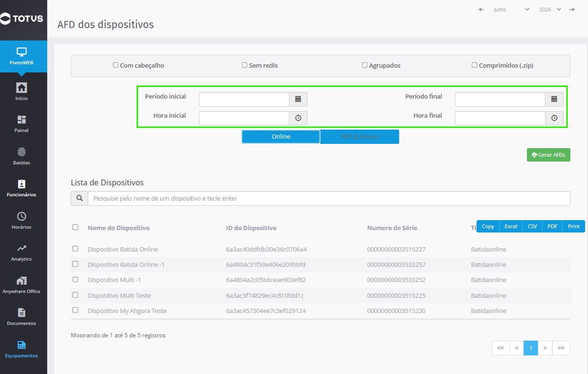
Task: Export table with PDF button
Action: pos(552,226)
